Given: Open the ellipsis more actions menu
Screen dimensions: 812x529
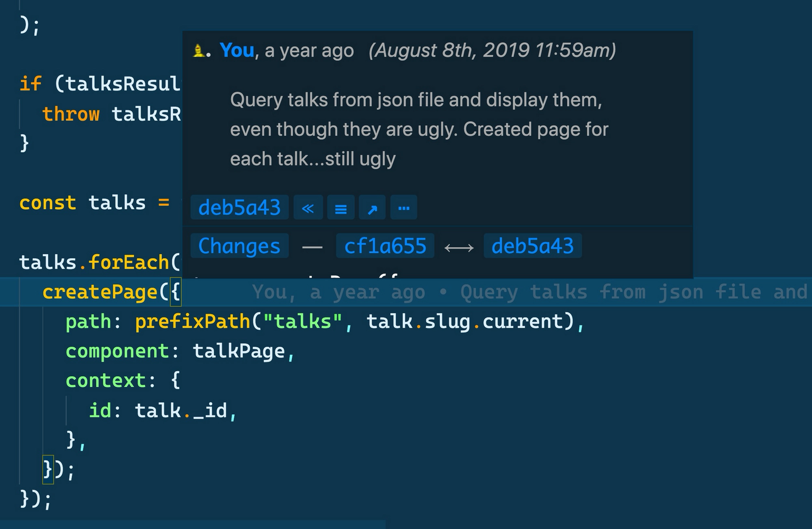Looking at the screenshot, I should pyautogui.click(x=404, y=208).
